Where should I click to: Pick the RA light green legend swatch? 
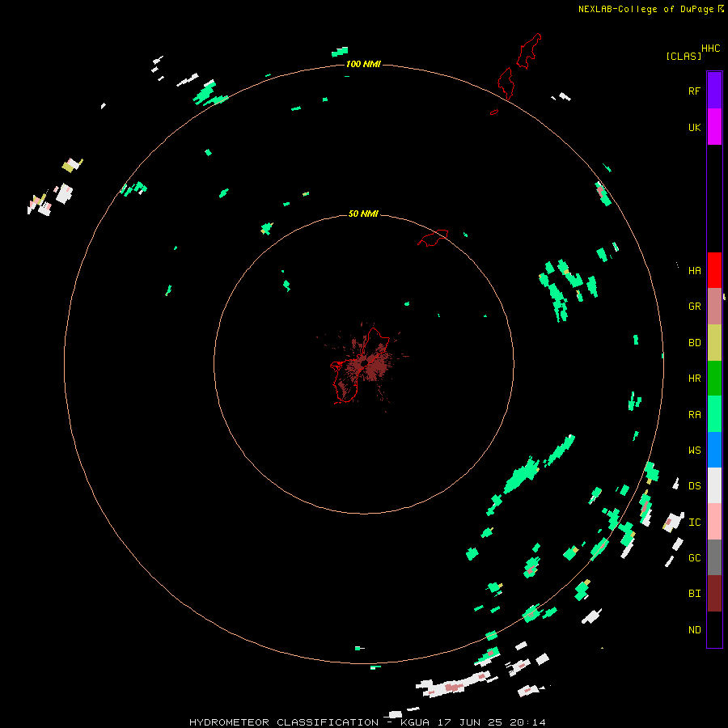tap(714, 414)
